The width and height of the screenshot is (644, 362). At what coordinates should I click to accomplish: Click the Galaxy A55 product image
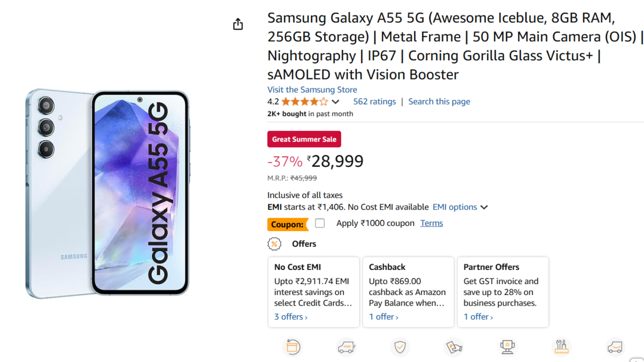click(108, 194)
